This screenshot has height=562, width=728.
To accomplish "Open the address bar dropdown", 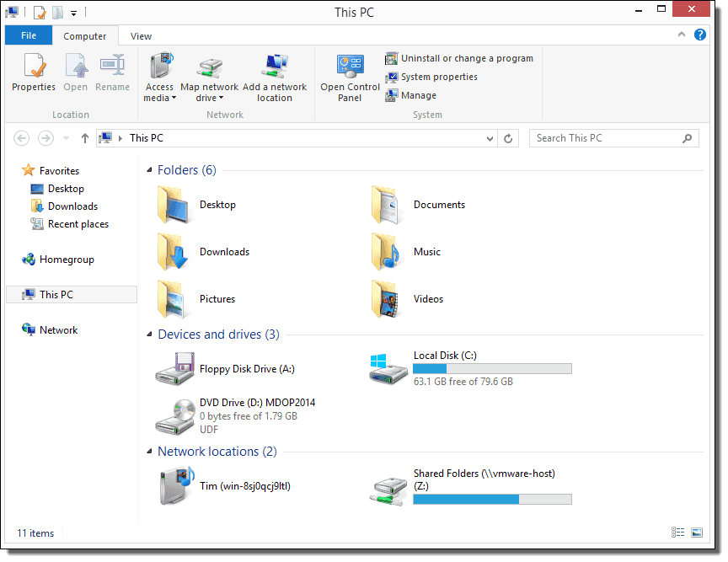I will pos(489,137).
